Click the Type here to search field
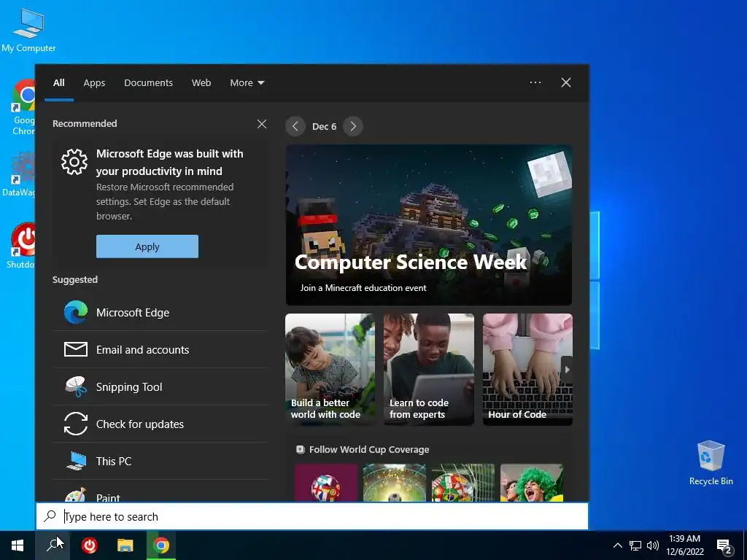The image size is (747, 560). [x=312, y=516]
